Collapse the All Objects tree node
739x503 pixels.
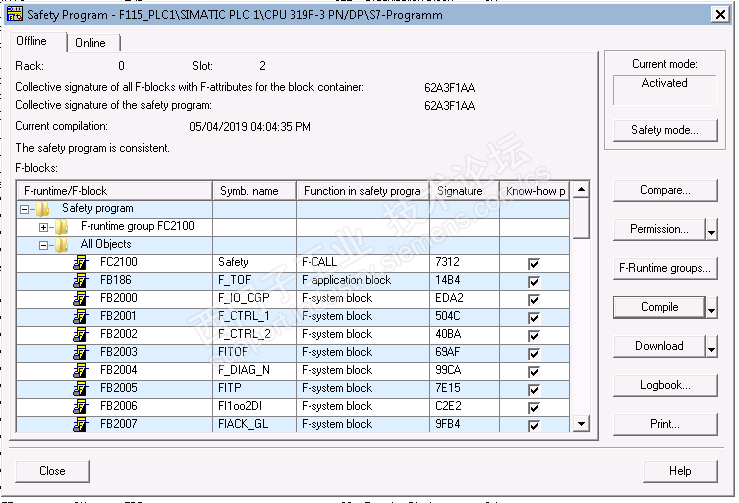(43, 245)
